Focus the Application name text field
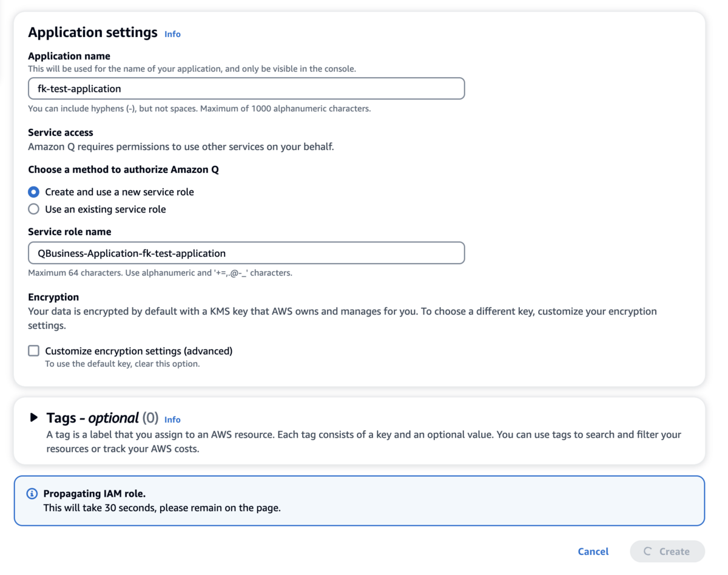This screenshot has width=728, height=575. 246,89
